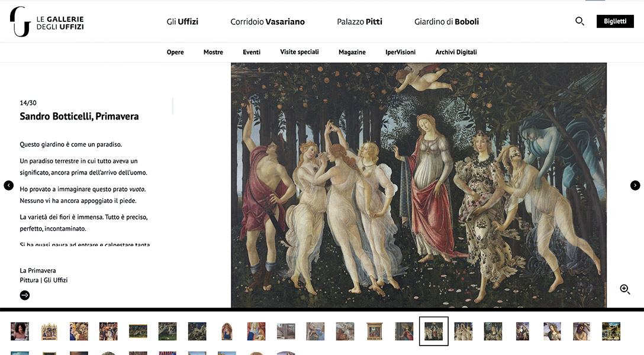Open the search magnifier icon
This screenshot has height=355, width=644.
[x=579, y=21]
